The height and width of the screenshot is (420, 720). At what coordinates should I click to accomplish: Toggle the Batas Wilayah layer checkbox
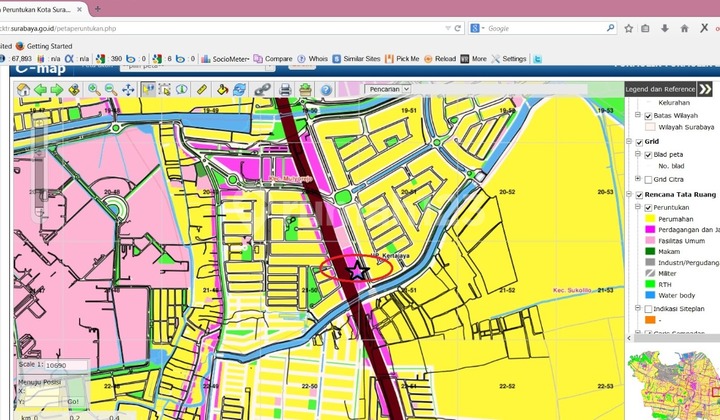point(649,116)
